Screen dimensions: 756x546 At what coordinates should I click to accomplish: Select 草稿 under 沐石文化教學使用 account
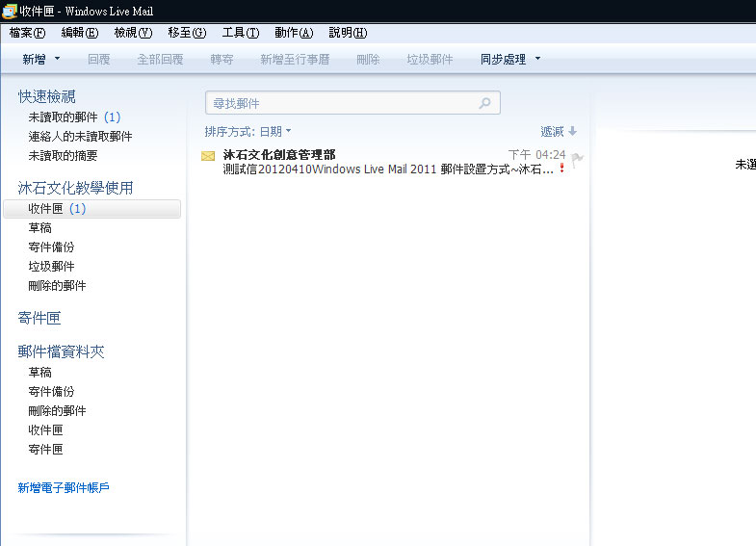39,228
